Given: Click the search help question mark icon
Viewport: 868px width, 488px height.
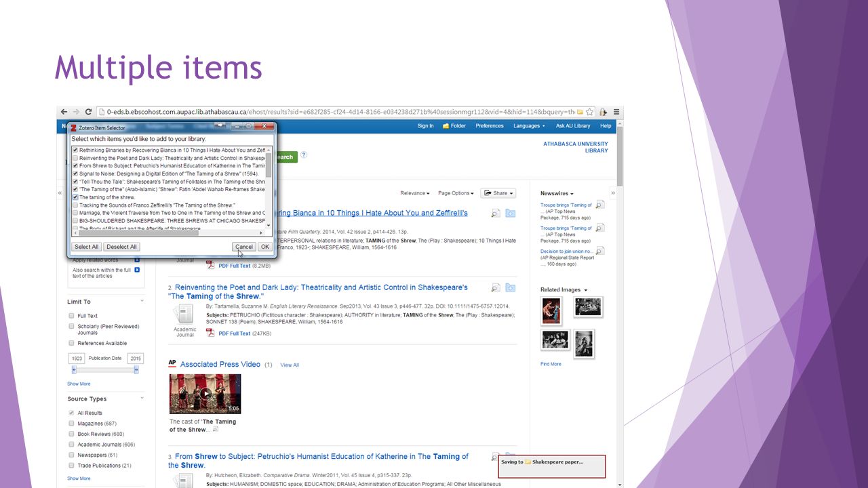Looking at the screenshot, I should 304,155.
